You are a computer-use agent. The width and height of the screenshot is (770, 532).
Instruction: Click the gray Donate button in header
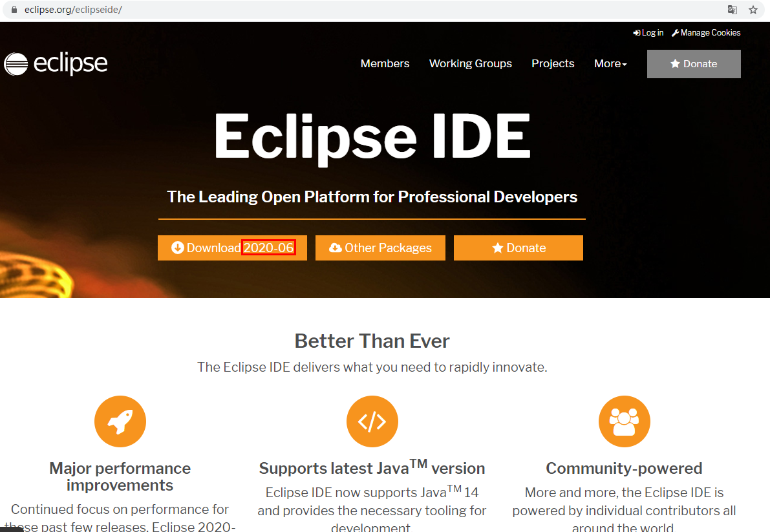click(x=694, y=64)
